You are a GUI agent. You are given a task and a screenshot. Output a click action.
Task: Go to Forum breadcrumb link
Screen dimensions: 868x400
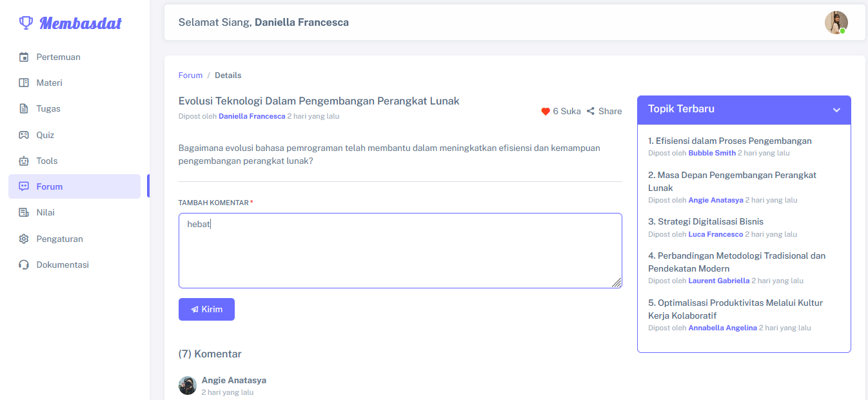coord(190,75)
